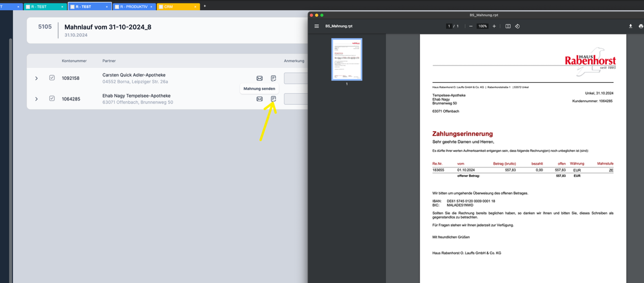Image resolution: width=644 pixels, height=283 pixels.
Task: Download the BS_Mahnung.rpt PDF
Action: [x=631, y=26]
